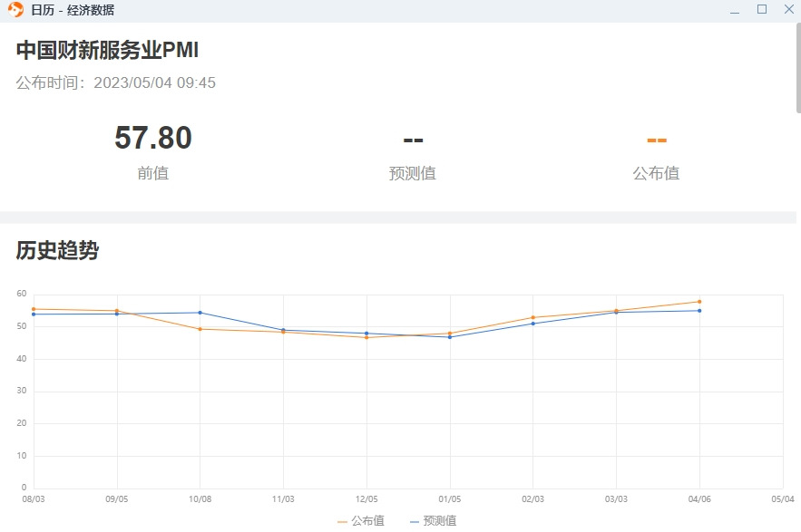Select the blue data point at 01/05
The image size is (801, 532).
pyautogui.click(x=450, y=337)
